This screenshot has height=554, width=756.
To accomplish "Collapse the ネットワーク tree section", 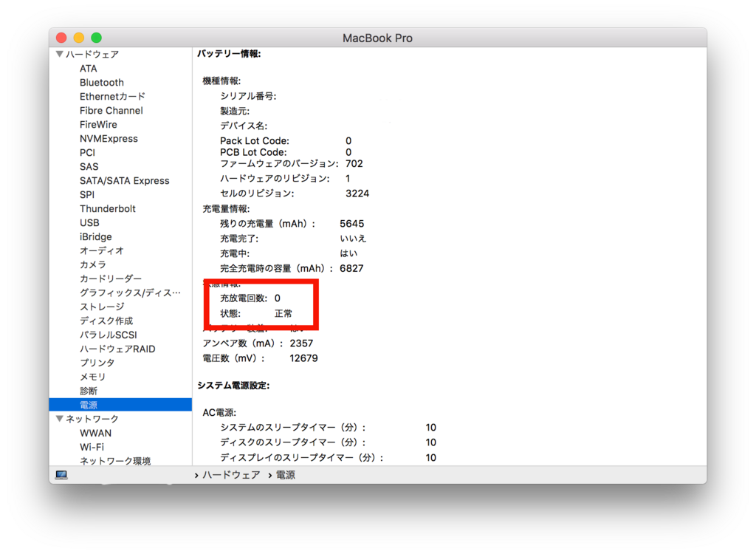I will click(60, 418).
